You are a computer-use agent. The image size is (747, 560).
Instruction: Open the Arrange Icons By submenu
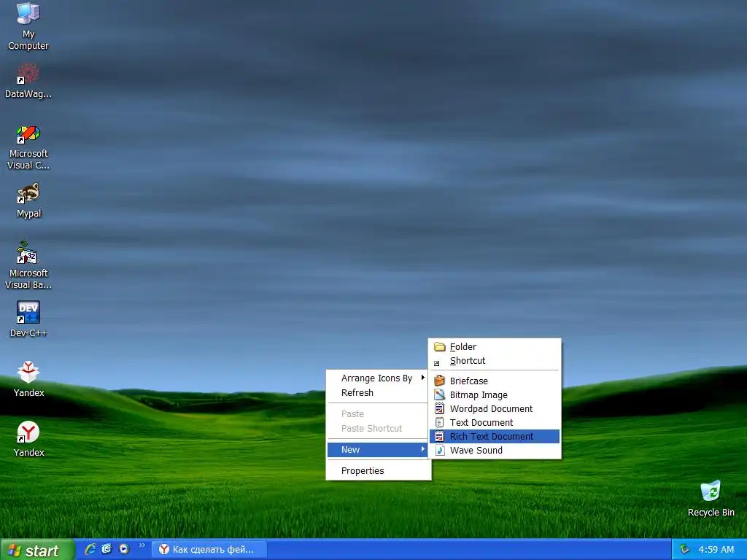pos(379,378)
